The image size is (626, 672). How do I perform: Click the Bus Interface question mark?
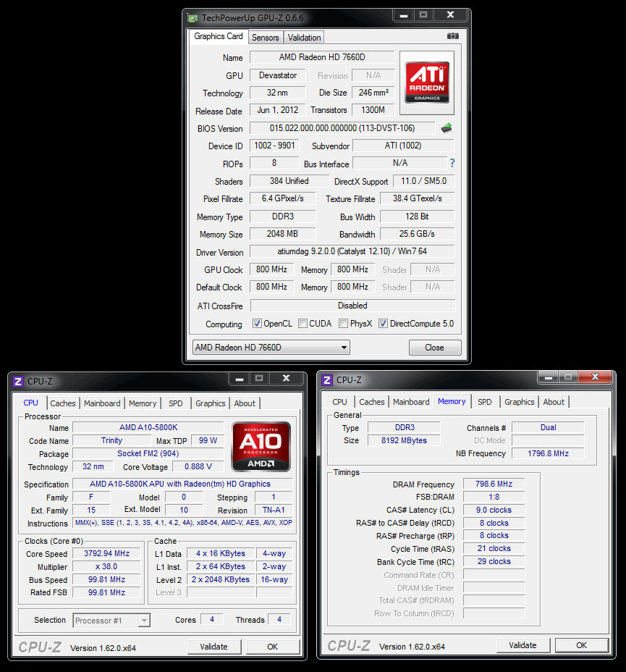coord(452,163)
